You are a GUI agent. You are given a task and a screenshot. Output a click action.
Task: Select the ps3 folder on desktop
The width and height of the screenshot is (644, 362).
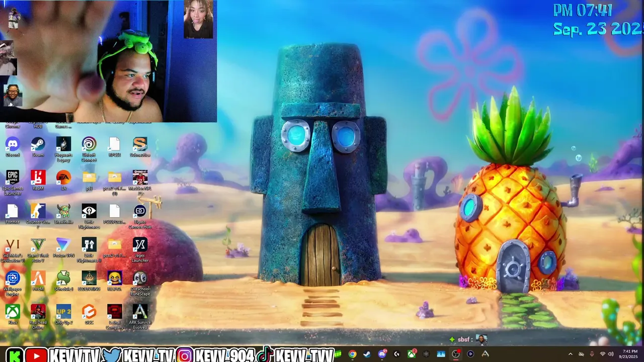pos(89,180)
